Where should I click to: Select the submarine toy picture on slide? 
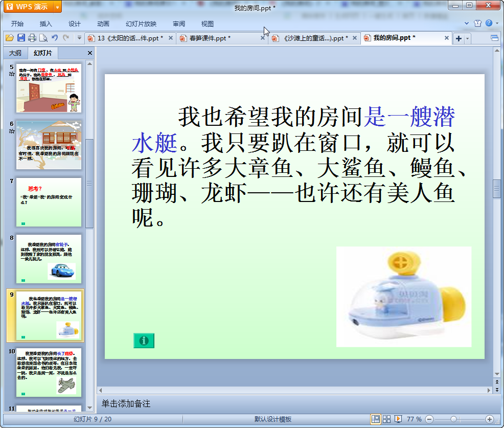point(404,297)
